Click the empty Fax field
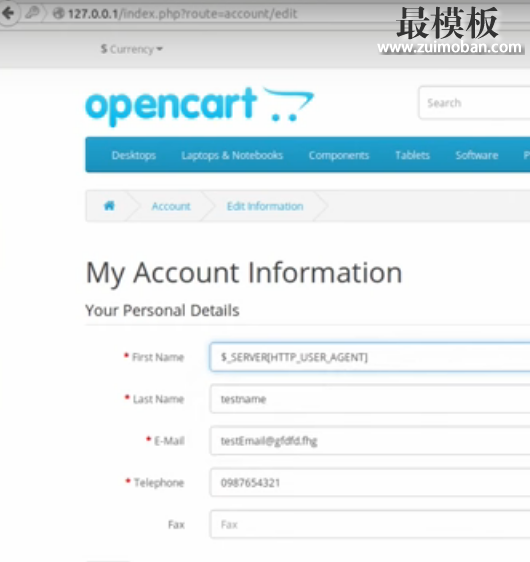 coord(370,524)
